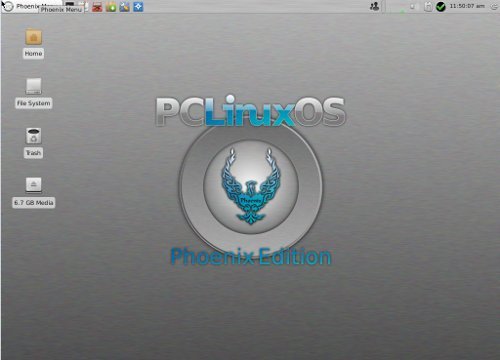Image resolution: width=500 pixels, height=360 pixels.
Task: Click the Trash label text
Action: (33, 153)
